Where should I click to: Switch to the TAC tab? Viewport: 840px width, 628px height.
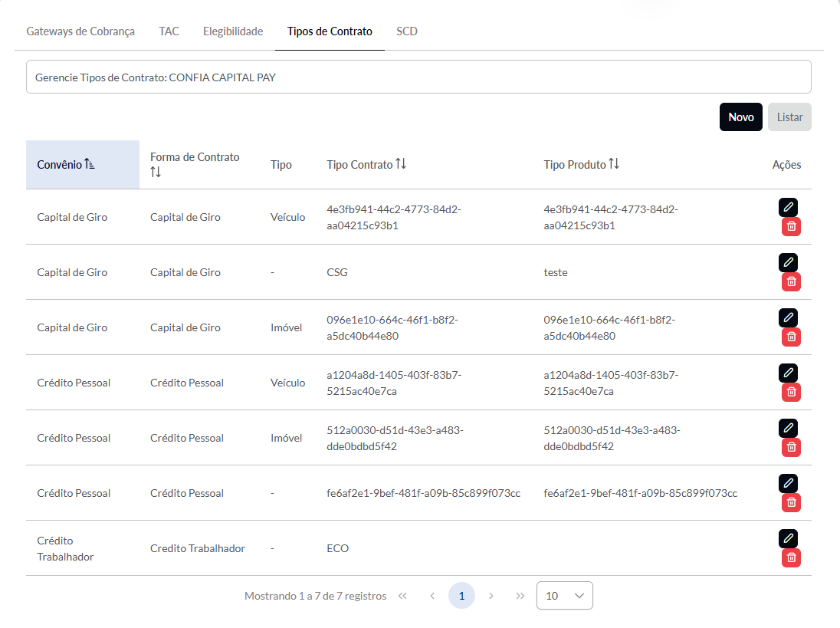coord(169,31)
